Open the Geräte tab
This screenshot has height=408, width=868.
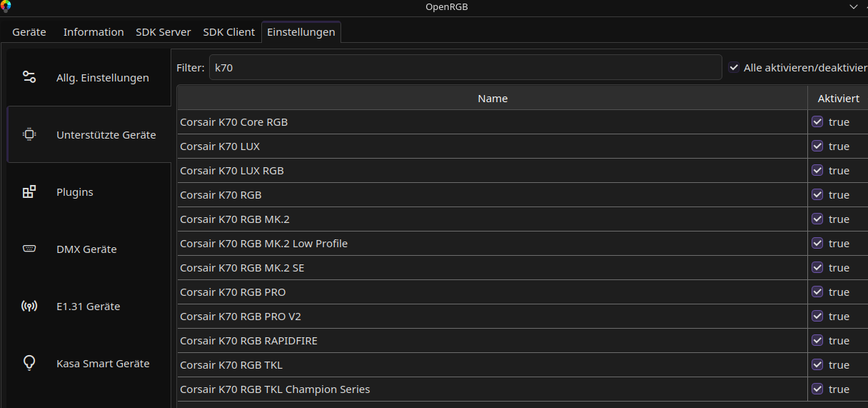click(x=29, y=32)
